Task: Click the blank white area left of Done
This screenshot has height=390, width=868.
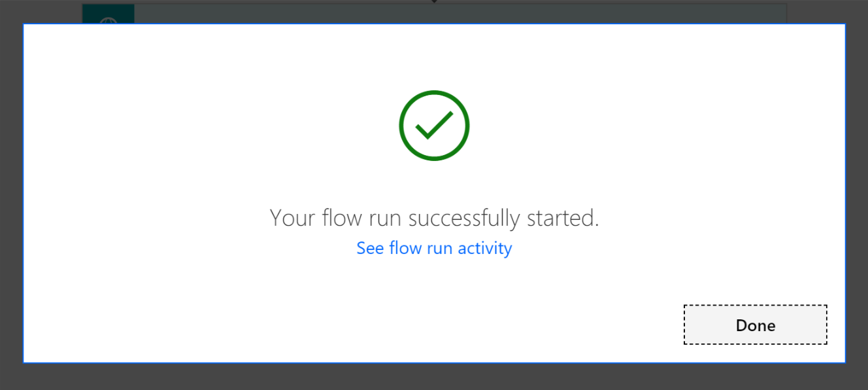Action: pyautogui.click(x=458, y=325)
